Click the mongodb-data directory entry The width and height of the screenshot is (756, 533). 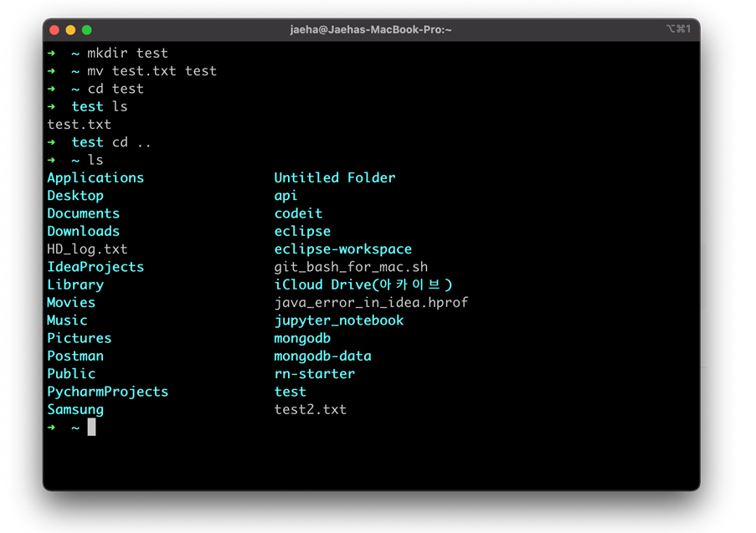(x=322, y=356)
